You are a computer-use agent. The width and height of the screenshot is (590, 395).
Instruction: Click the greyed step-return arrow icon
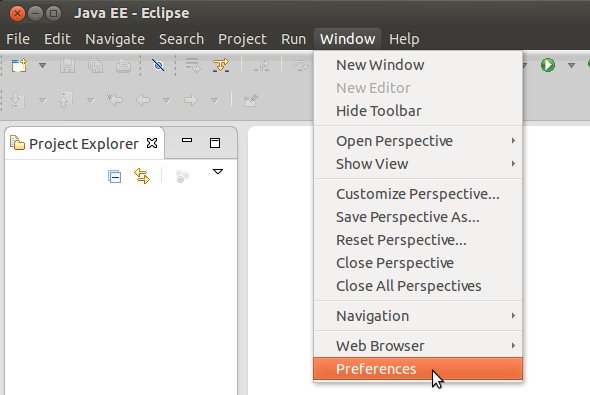coord(261,65)
